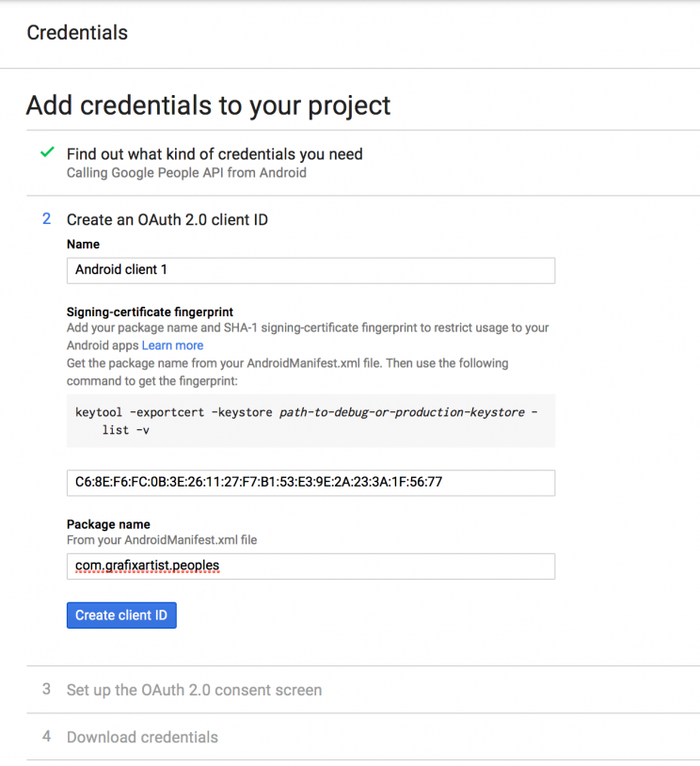The height and width of the screenshot is (766, 700).
Task: Click Calling Google People API from Android subtitle
Action: click(x=186, y=173)
